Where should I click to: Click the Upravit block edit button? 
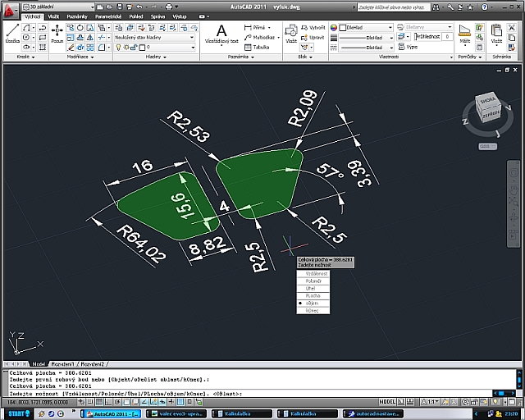click(x=313, y=38)
